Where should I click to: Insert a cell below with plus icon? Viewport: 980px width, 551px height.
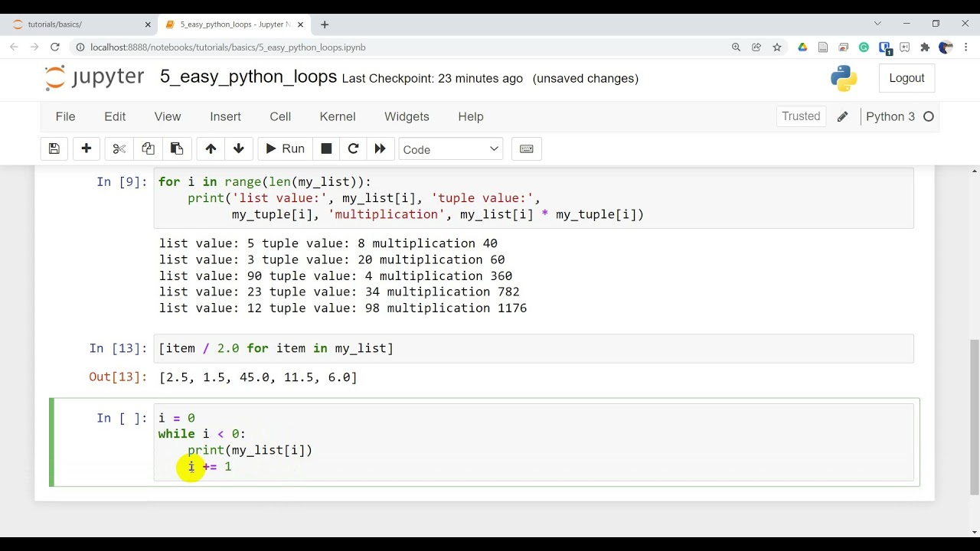87,149
